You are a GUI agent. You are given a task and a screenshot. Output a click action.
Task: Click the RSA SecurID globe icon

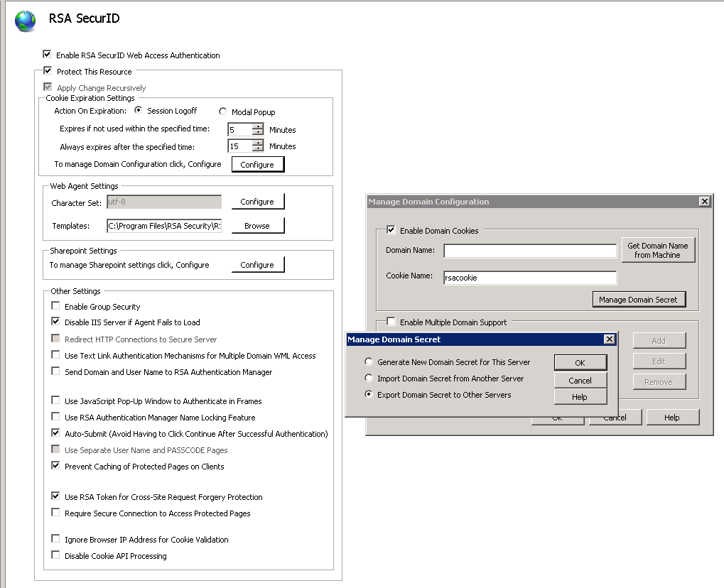click(26, 21)
